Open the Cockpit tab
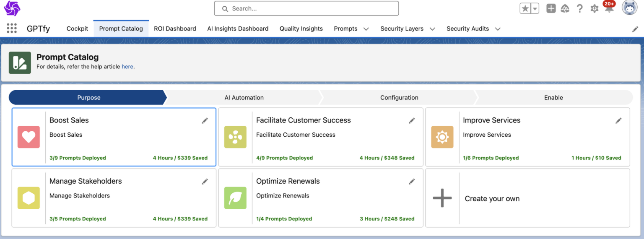Image resolution: width=644 pixels, height=239 pixels. (x=77, y=29)
